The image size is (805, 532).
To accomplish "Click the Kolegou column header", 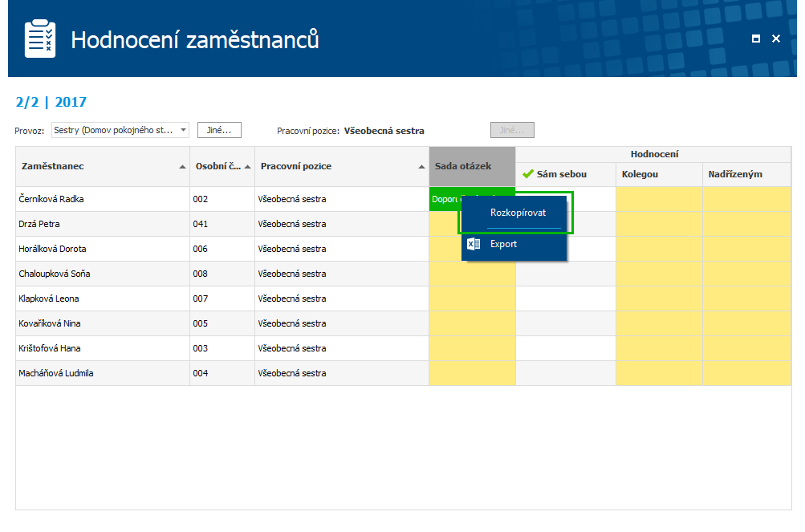I will pyautogui.click(x=659, y=175).
